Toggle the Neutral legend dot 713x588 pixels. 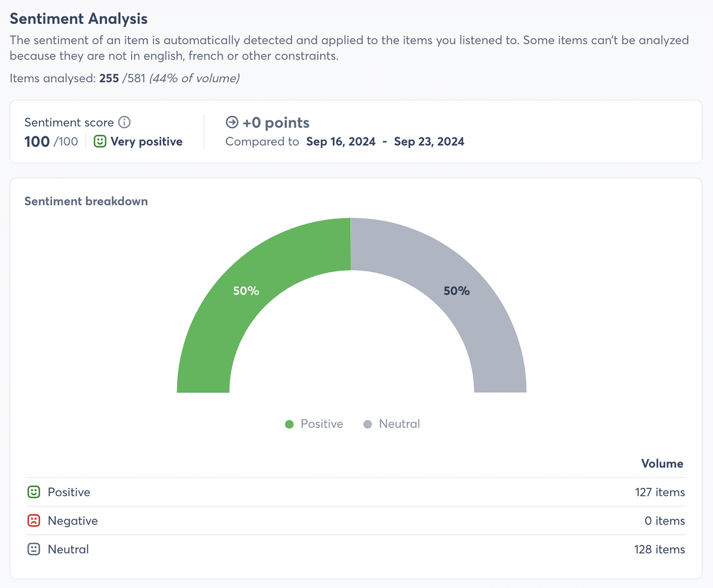(368, 424)
